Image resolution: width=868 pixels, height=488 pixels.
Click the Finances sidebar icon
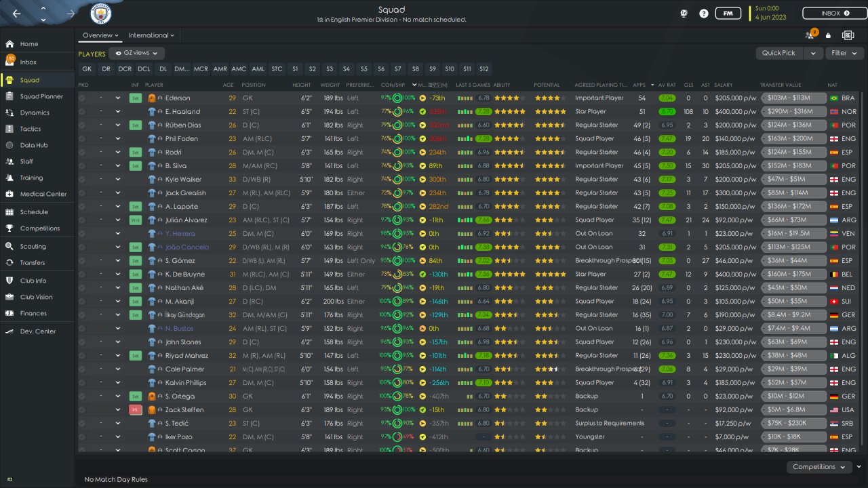9,313
